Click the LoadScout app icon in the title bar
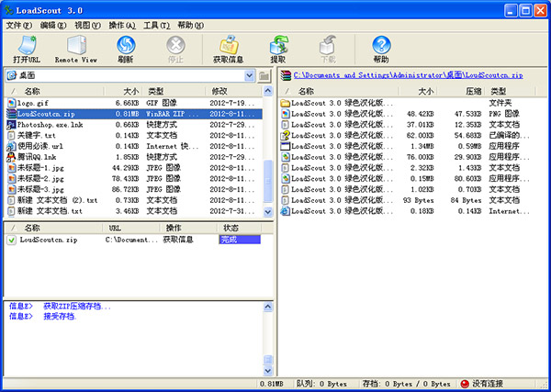This screenshot has width=551, height=392. (8, 10)
